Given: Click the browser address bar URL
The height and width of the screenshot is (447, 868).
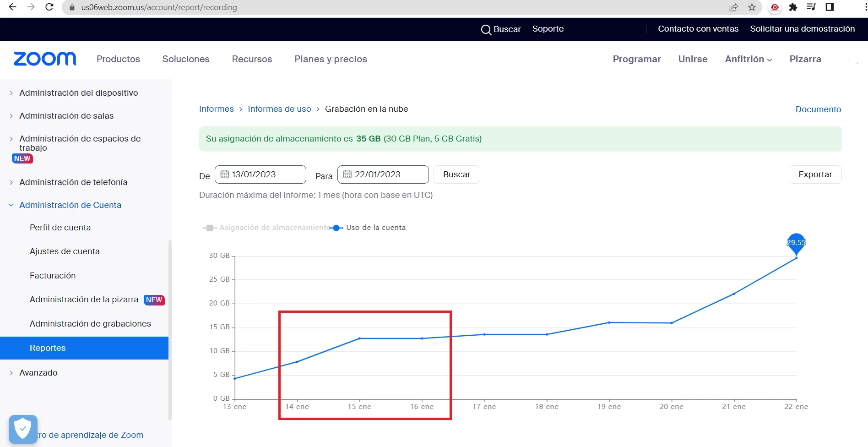Looking at the screenshot, I should point(159,7).
